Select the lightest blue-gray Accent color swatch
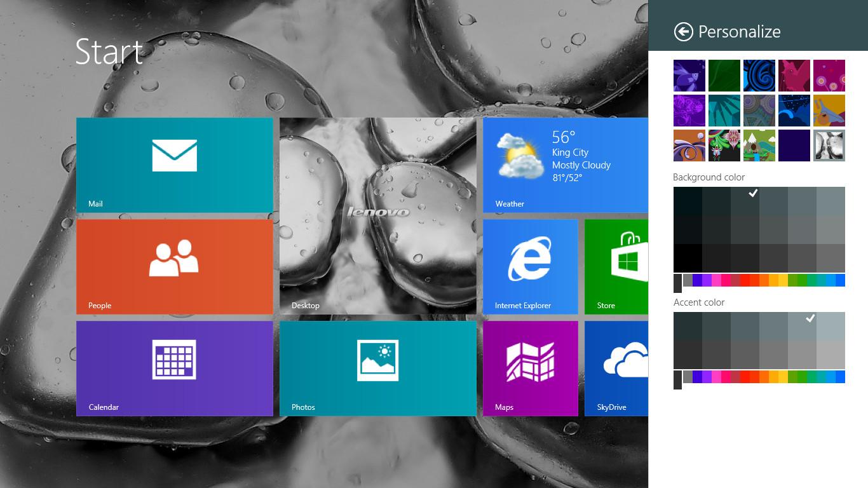The image size is (868, 488). point(831,326)
